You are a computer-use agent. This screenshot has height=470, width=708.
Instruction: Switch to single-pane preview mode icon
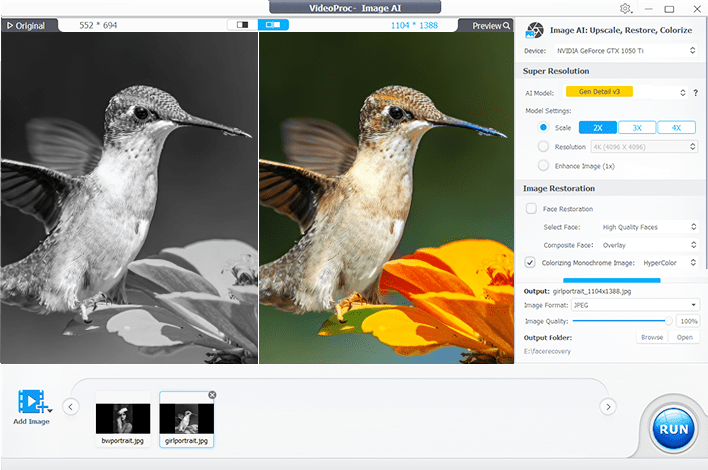coord(242,25)
